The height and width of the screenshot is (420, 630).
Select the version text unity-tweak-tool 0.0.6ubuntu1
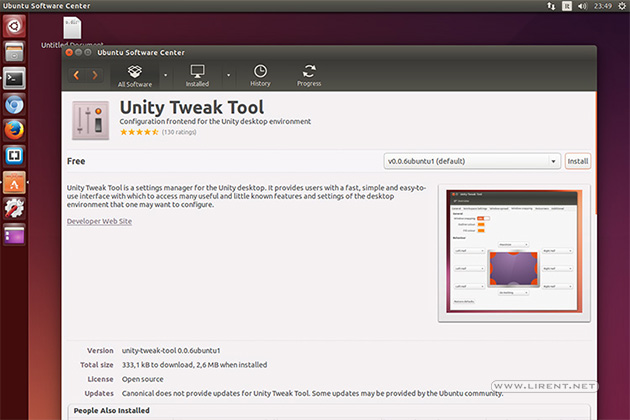click(171, 350)
